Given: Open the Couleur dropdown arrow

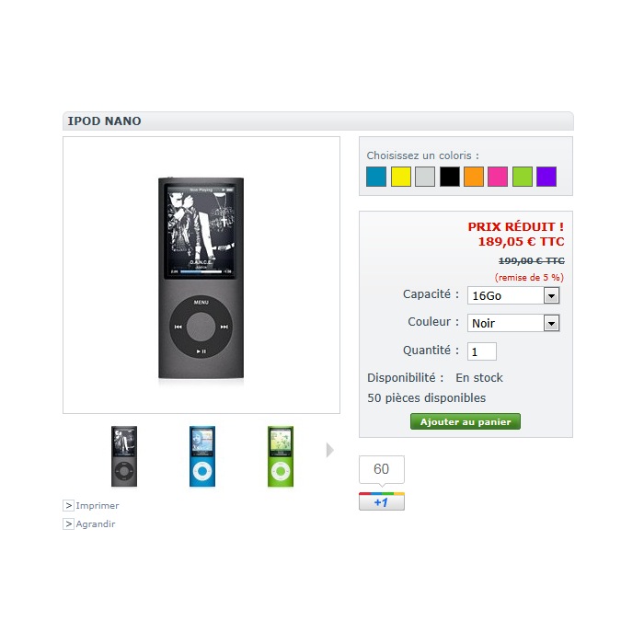Looking at the screenshot, I should click(551, 323).
